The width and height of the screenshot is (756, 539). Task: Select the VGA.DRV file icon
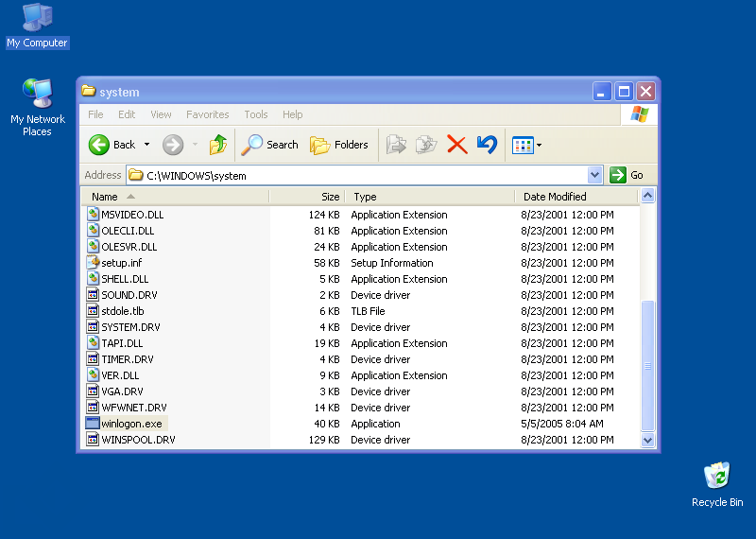[93, 391]
